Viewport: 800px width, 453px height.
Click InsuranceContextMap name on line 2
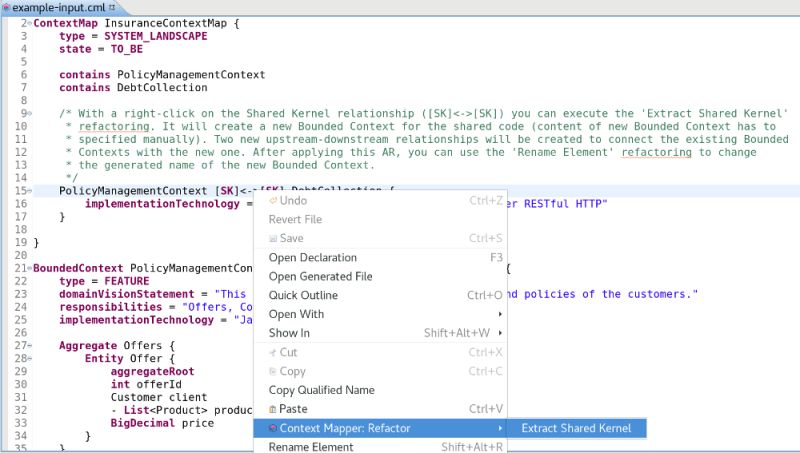point(165,23)
